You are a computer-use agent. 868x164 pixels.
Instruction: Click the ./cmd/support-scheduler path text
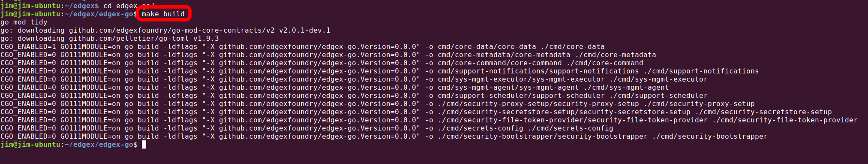[x=658, y=95]
